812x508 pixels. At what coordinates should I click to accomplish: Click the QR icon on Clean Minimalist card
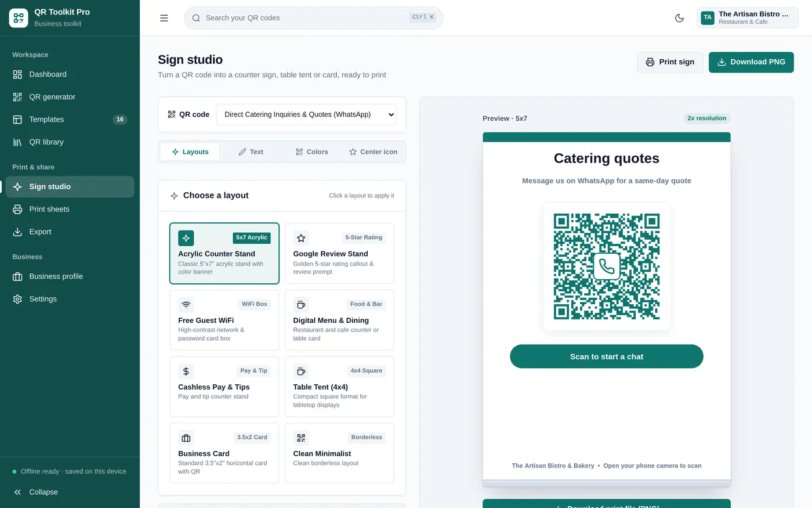(x=301, y=438)
